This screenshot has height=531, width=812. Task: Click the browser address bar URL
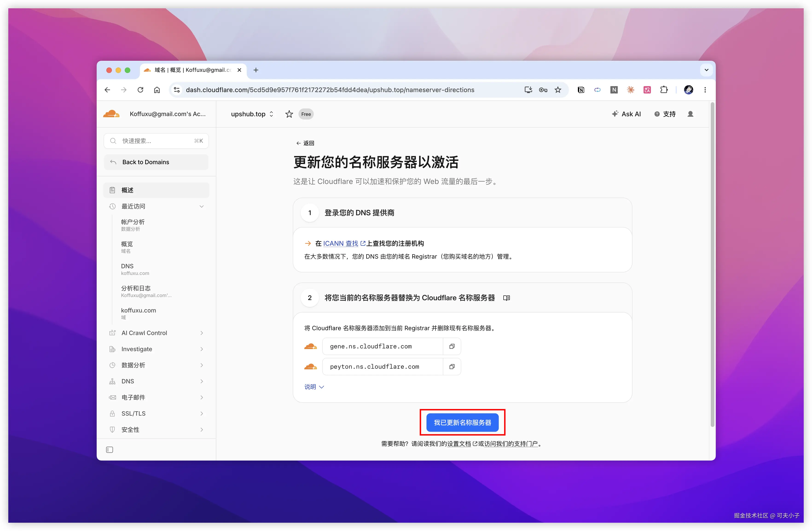330,90
